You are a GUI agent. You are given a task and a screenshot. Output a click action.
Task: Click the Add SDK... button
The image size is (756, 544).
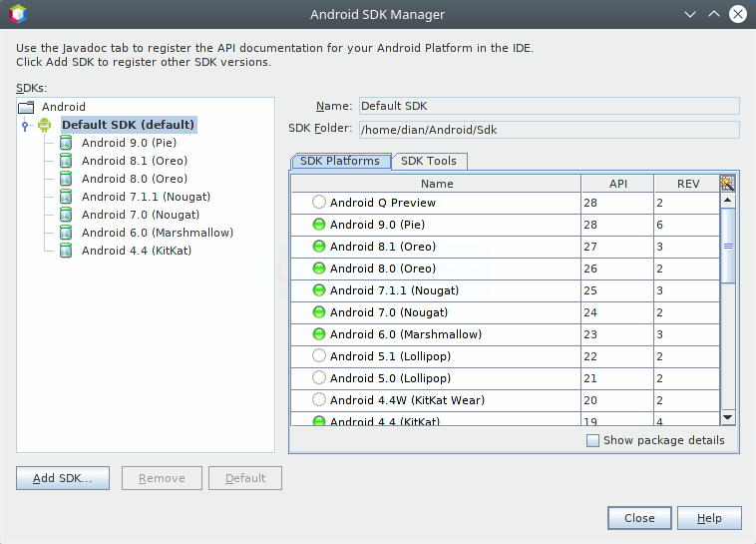63,478
